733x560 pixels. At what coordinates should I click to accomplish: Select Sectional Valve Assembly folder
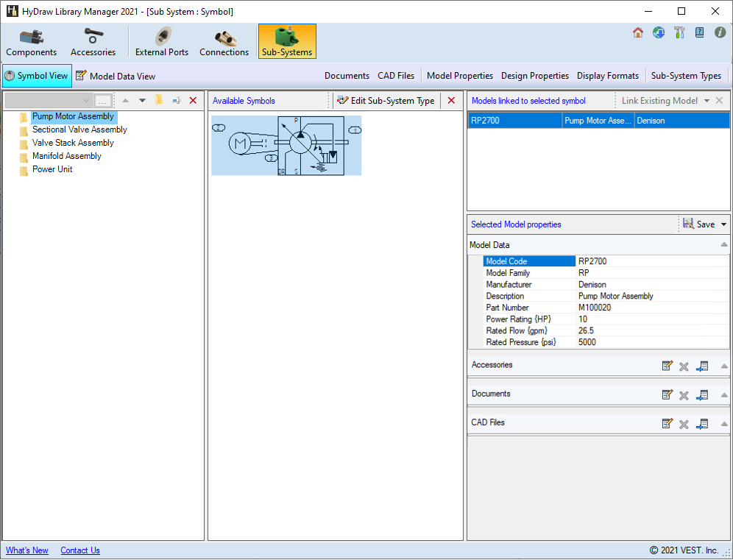(x=79, y=130)
